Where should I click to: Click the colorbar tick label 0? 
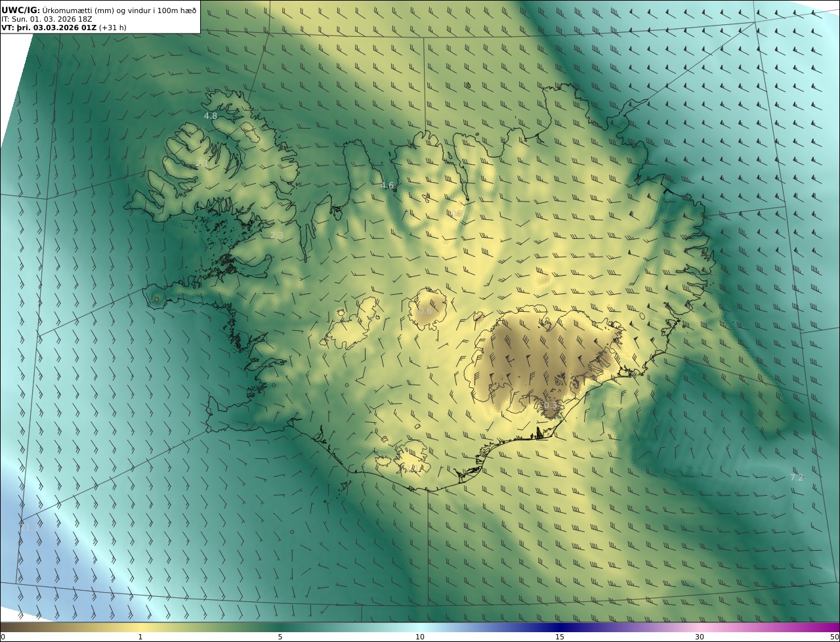pos(3,637)
